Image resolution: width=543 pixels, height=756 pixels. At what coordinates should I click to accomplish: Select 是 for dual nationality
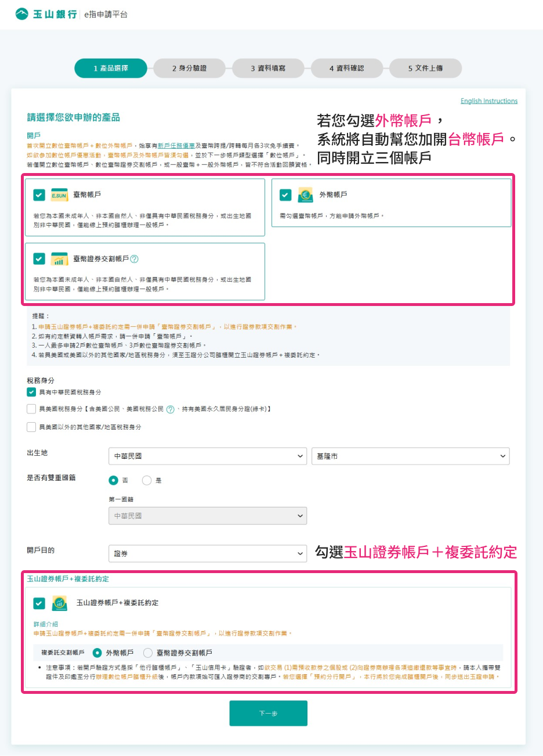(x=147, y=480)
